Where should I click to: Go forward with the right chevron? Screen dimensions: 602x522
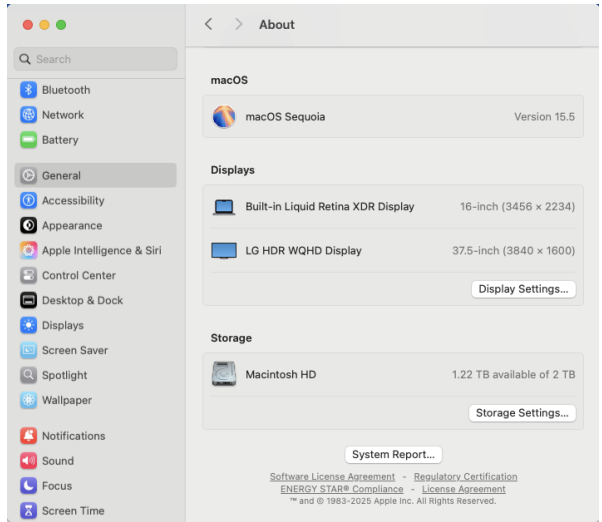[238, 24]
